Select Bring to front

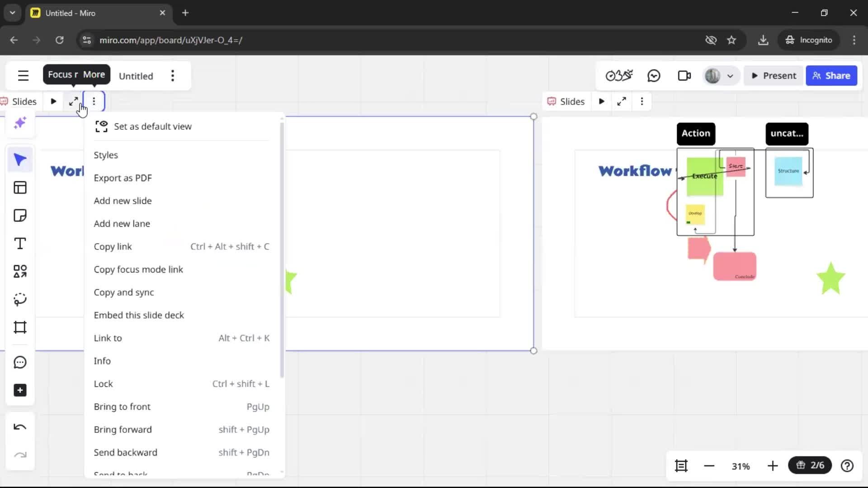click(x=182, y=407)
